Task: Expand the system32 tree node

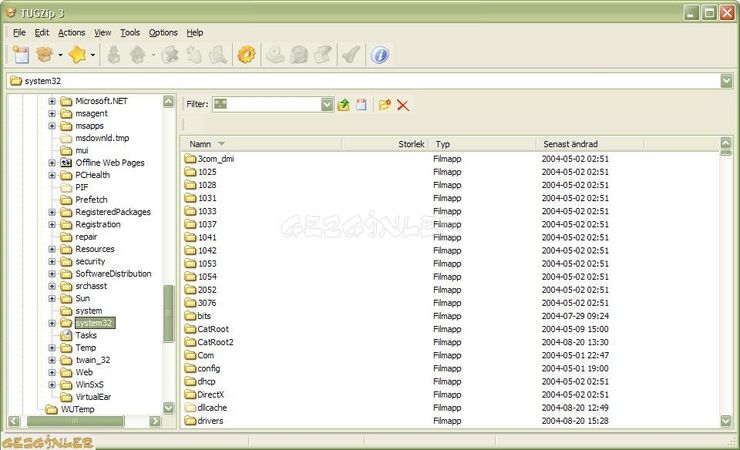Action: pyautogui.click(x=52, y=323)
